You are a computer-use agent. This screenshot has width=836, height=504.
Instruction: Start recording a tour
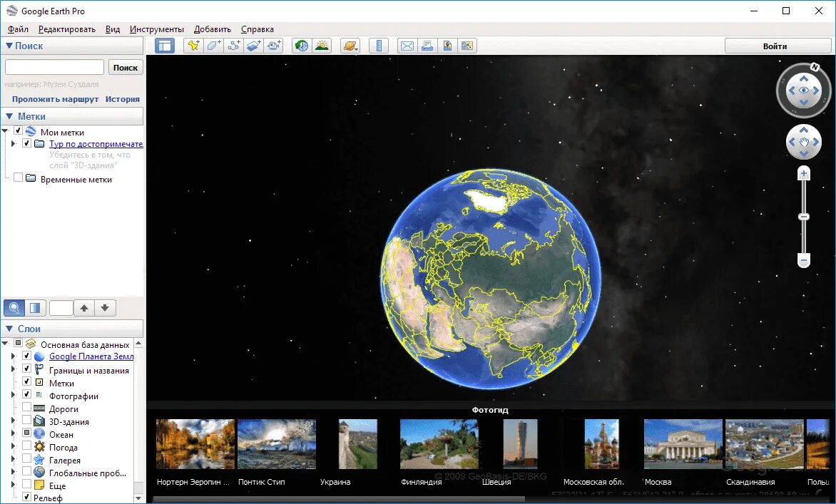(x=274, y=45)
